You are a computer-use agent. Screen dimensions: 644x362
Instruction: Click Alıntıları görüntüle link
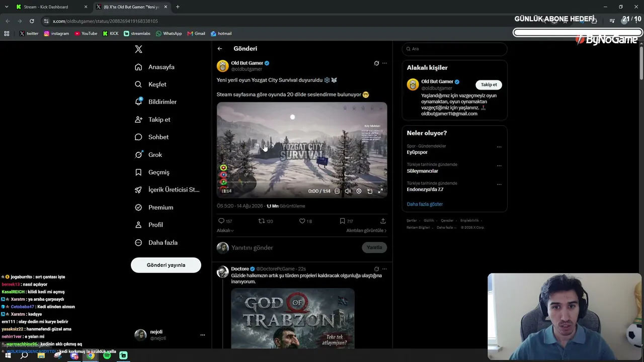tap(366, 230)
